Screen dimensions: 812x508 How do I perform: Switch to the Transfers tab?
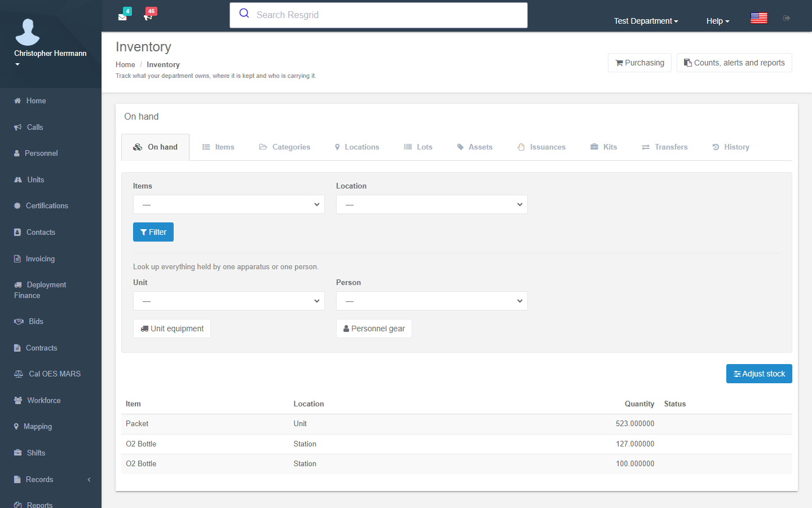click(x=665, y=147)
